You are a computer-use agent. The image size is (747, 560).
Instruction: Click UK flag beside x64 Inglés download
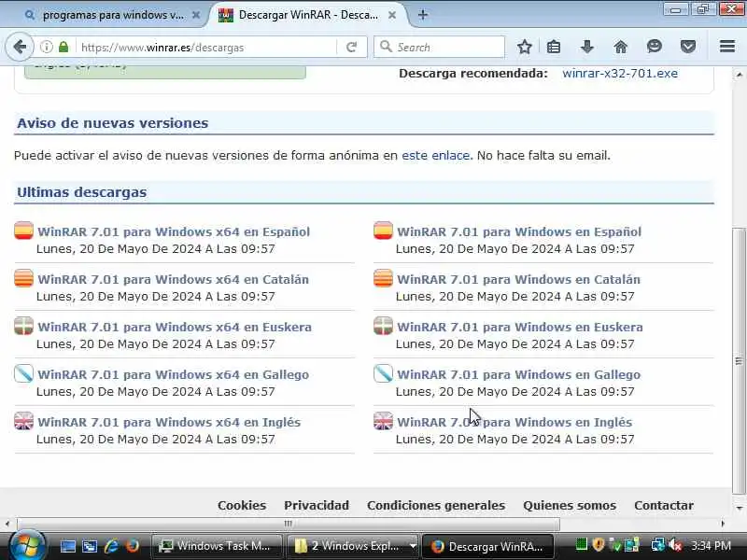coord(24,421)
